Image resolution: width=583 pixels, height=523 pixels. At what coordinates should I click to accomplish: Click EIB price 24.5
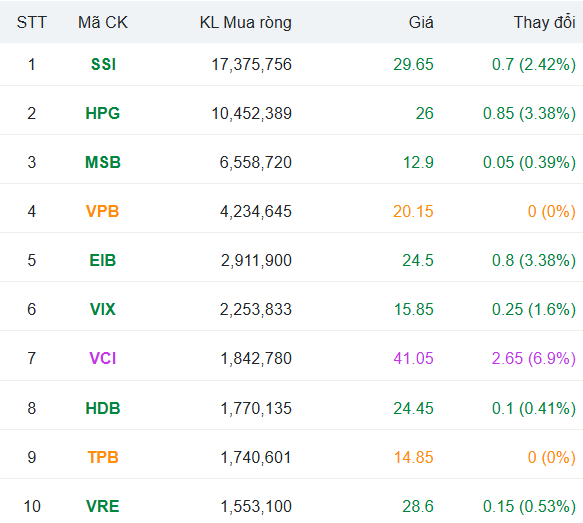tap(418, 260)
